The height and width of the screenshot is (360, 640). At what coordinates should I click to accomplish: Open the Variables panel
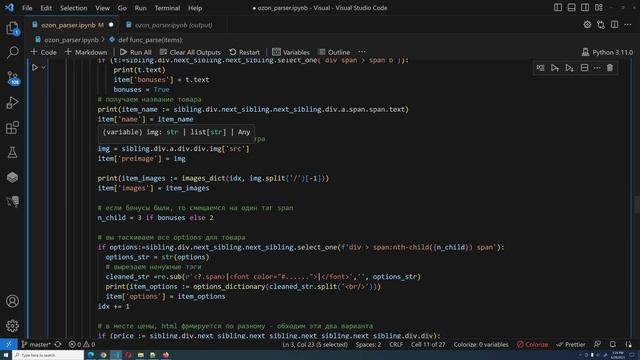(291, 52)
